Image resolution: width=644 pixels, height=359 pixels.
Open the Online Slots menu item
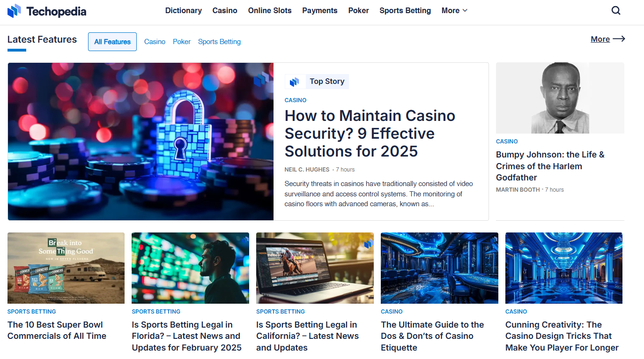tap(270, 10)
